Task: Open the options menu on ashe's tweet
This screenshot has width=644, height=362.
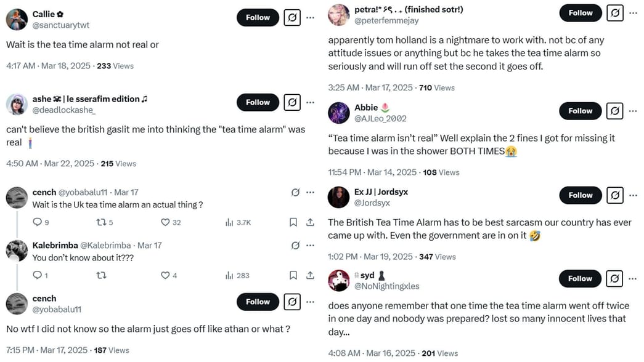Action: point(310,102)
